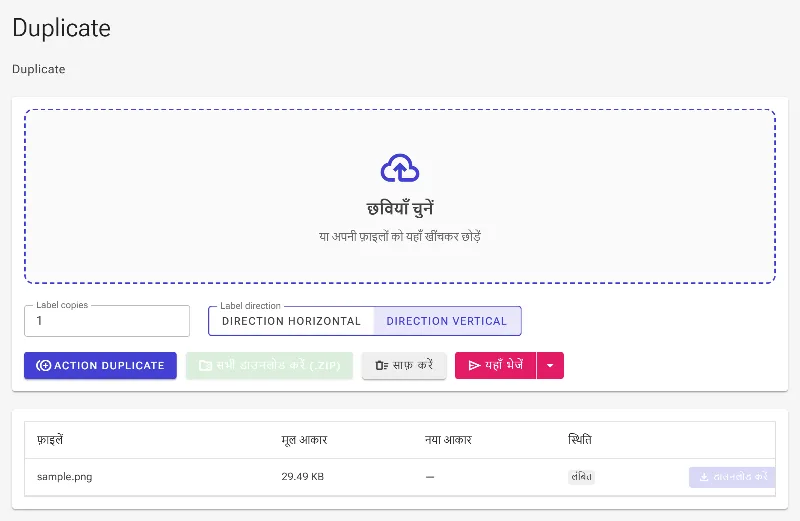
Task: Select Direction Vertical option
Action: point(447,321)
